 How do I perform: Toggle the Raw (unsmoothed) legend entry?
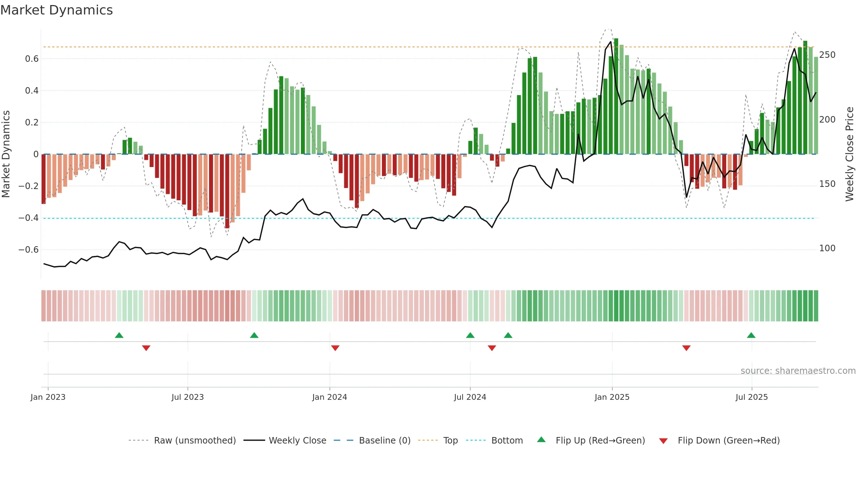click(x=182, y=440)
